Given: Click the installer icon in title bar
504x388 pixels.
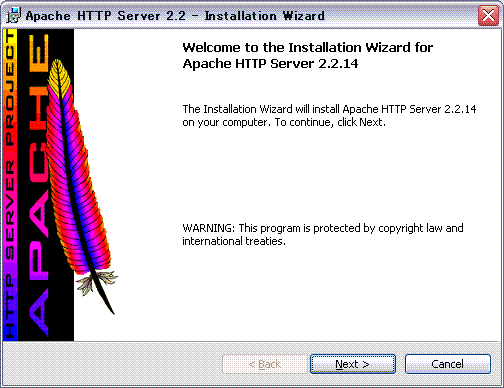Looking at the screenshot, I should point(13,15).
